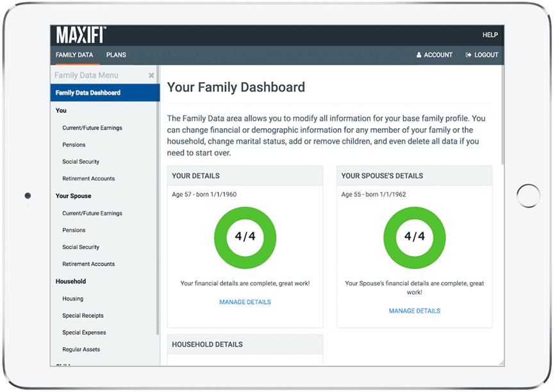This screenshot has width=555, height=392.
Task: Click the main page vertical scrollbar
Action: pyautogui.click(x=502, y=115)
